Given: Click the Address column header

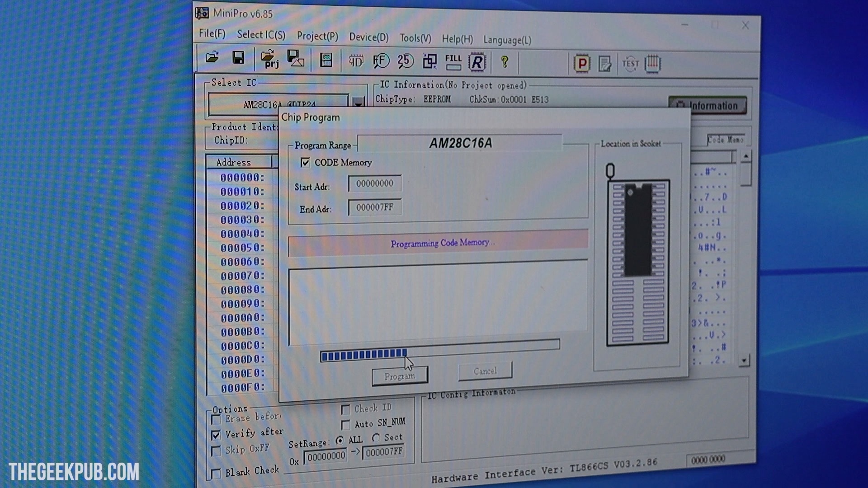Looking at the screenshot, I should [239, 162].
